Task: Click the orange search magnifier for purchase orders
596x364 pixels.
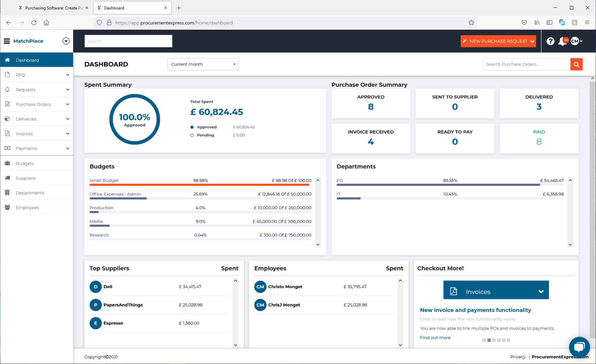Action: 576,64
